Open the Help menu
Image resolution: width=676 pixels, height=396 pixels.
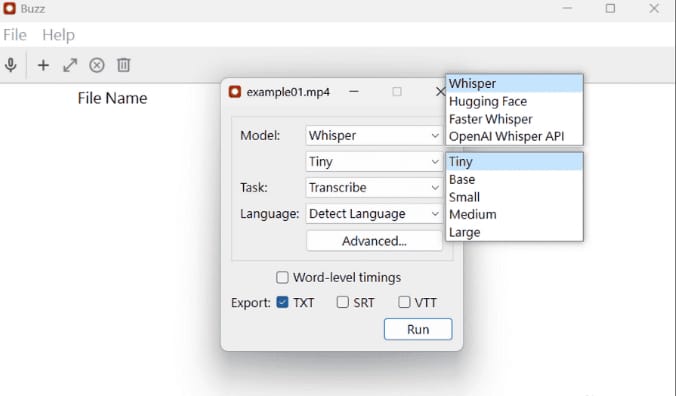point(58,34)
